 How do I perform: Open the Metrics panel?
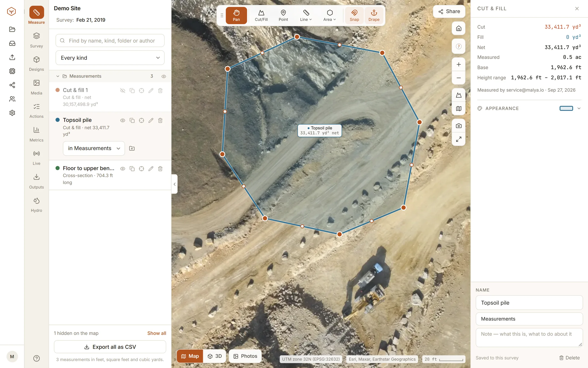click(37, 134)
